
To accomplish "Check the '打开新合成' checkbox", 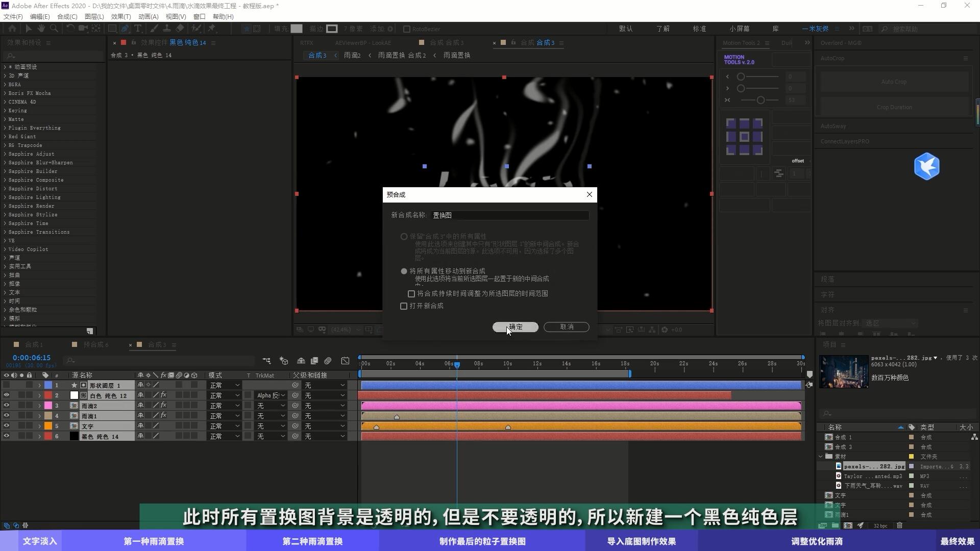I will click(404, 306).
